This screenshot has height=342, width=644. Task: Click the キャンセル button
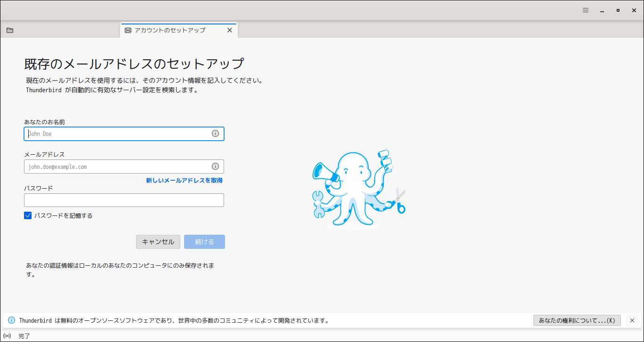pyautogui.click(x=158, y=242)
